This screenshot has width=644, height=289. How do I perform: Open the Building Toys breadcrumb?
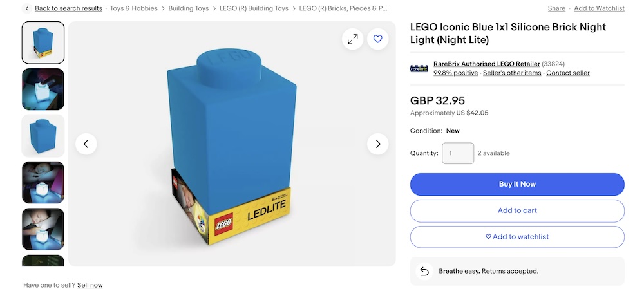click(x=189, y=8)
